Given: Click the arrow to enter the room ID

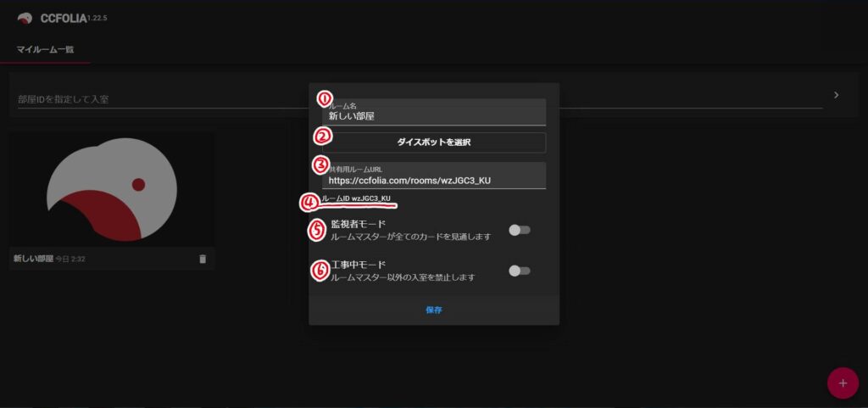Looking at the screenshot, I should (x=836, y=95).
